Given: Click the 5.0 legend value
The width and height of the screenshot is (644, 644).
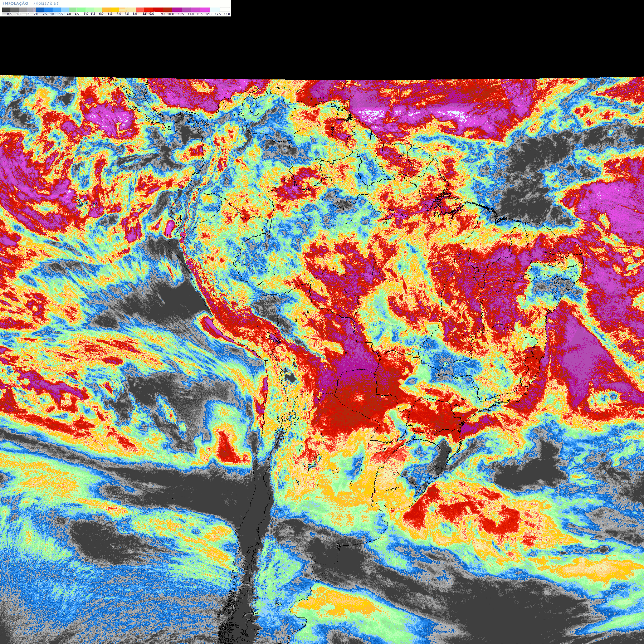Looking at the screenshot, I should coord(86,14).
